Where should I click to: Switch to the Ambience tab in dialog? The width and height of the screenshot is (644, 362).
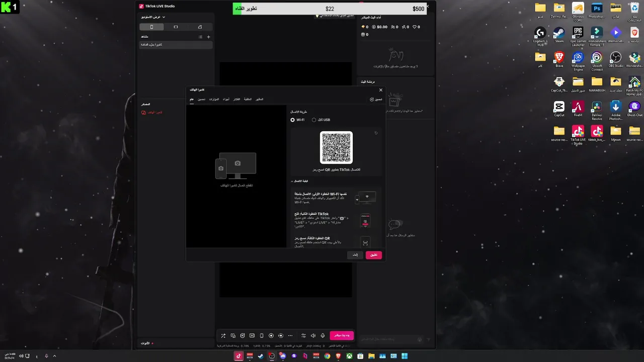pos(226,100)
